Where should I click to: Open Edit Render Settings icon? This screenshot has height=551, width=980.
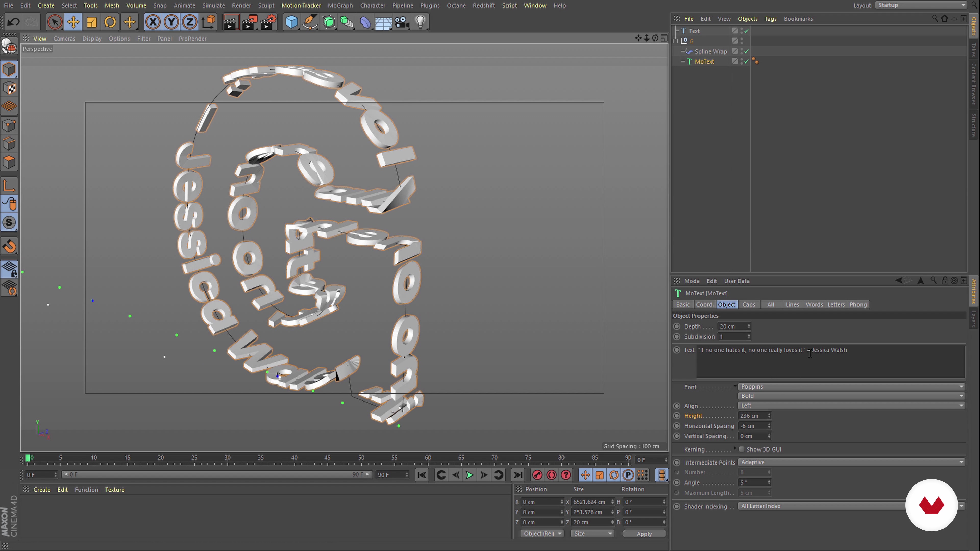[x=268, y=22]
